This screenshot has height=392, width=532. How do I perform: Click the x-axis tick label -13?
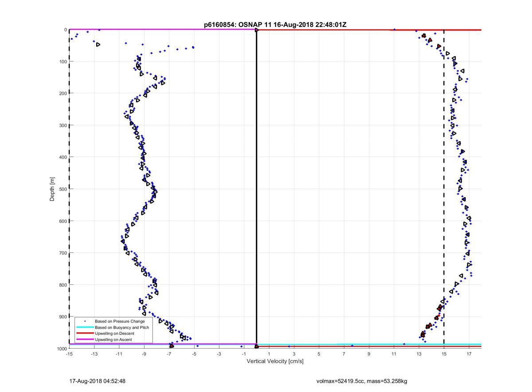tap(94, 354)
